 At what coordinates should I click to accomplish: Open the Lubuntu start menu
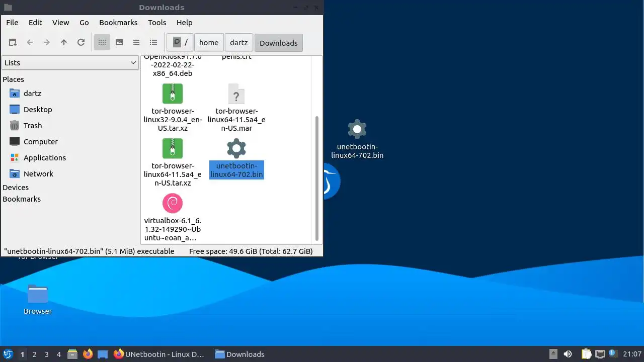(8, 354)
